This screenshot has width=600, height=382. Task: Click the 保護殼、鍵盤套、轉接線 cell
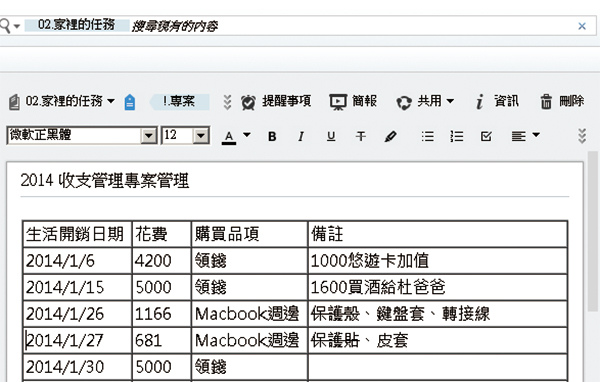coord(438,314)
